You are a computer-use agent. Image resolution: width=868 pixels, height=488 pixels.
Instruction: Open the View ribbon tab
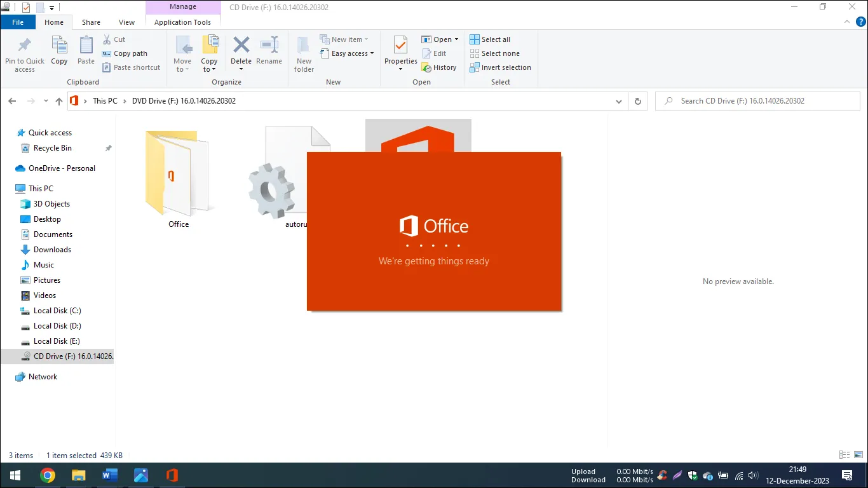[x=126, y=22]
